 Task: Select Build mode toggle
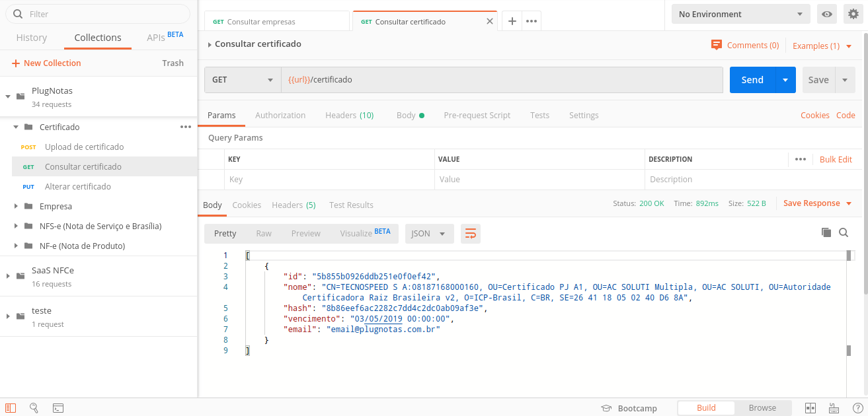[706, 407]
